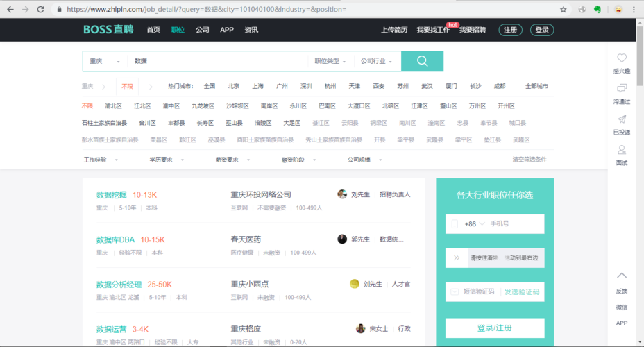This screenshot has height=347, width=644.
Task: Open the 数据挖掘 job listing
Action: click(x=111, y=195)
